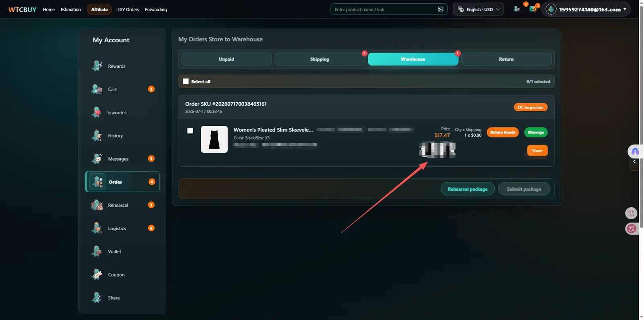Click the orange Share button
The height and width of the screenshot is (320, 644).
pyautogui.click(x=537, y=151)
